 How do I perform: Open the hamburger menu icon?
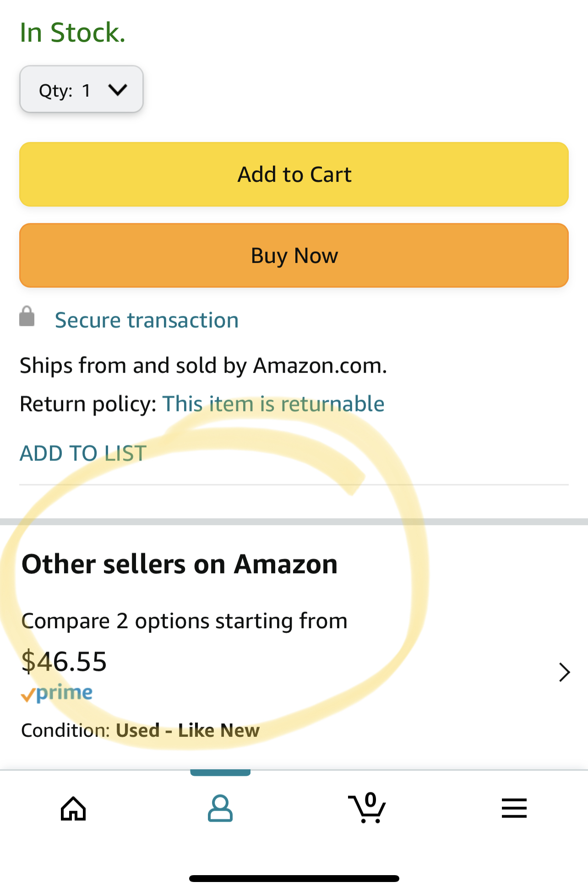[514, 808]
